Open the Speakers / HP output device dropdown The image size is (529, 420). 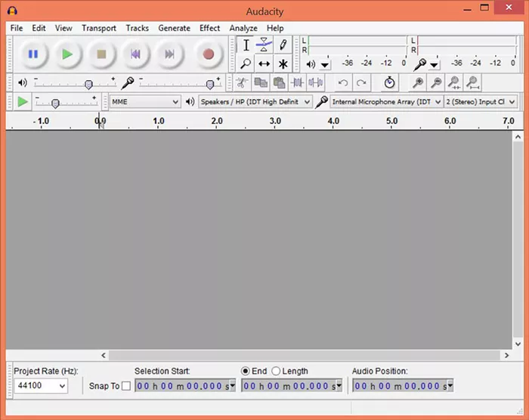pyautogui.click(x=255, y=101)
